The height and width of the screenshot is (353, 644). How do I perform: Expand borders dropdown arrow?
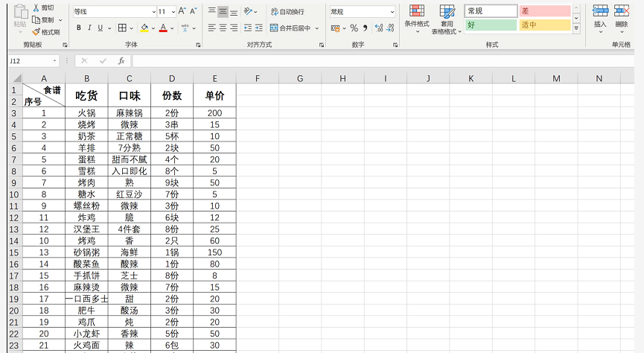click(132, 28)
